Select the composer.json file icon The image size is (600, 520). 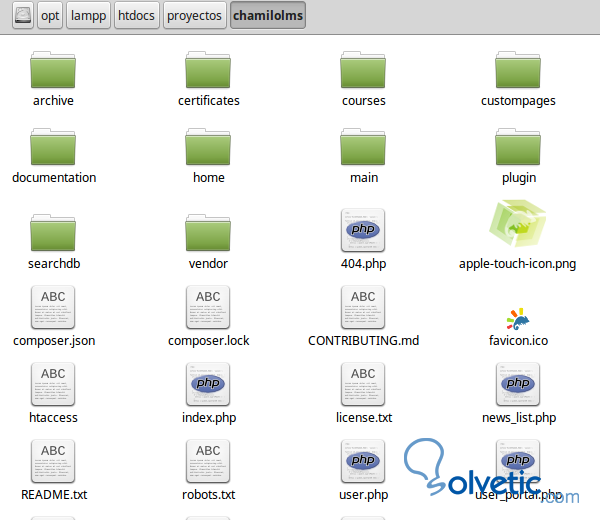tap(53, 307)
